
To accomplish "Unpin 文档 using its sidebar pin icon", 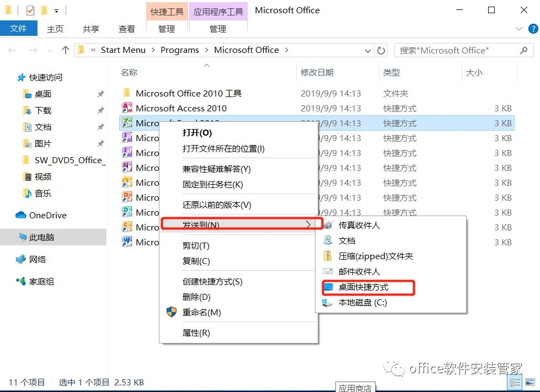I will click(x=100, y=127).
